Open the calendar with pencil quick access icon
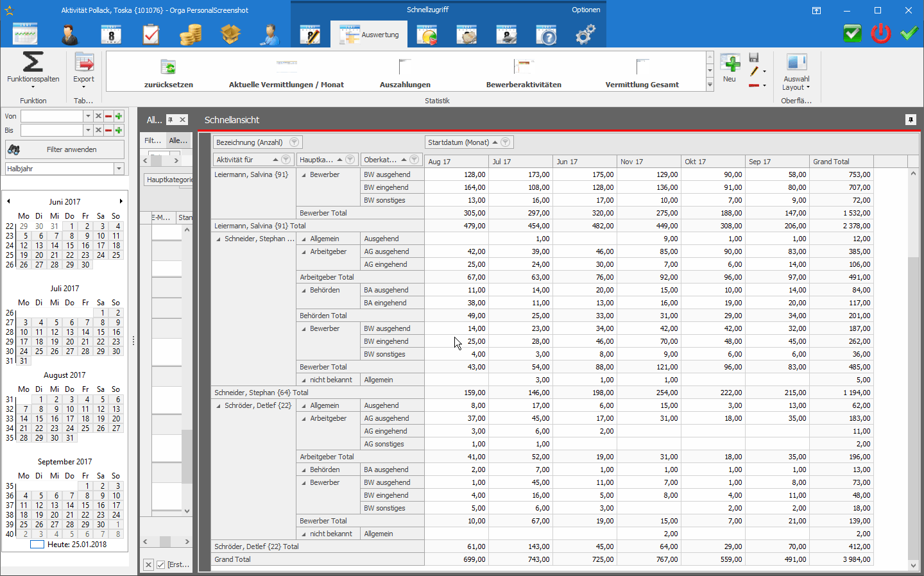 (x=310, y=34)
